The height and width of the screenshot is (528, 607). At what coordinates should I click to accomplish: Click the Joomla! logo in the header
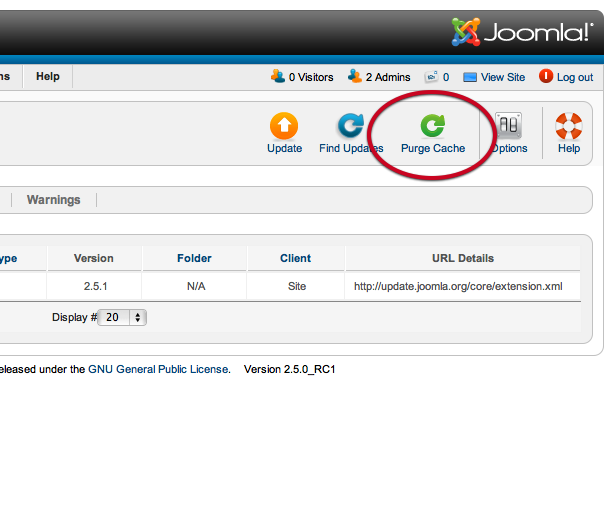(x=522, y=32)
